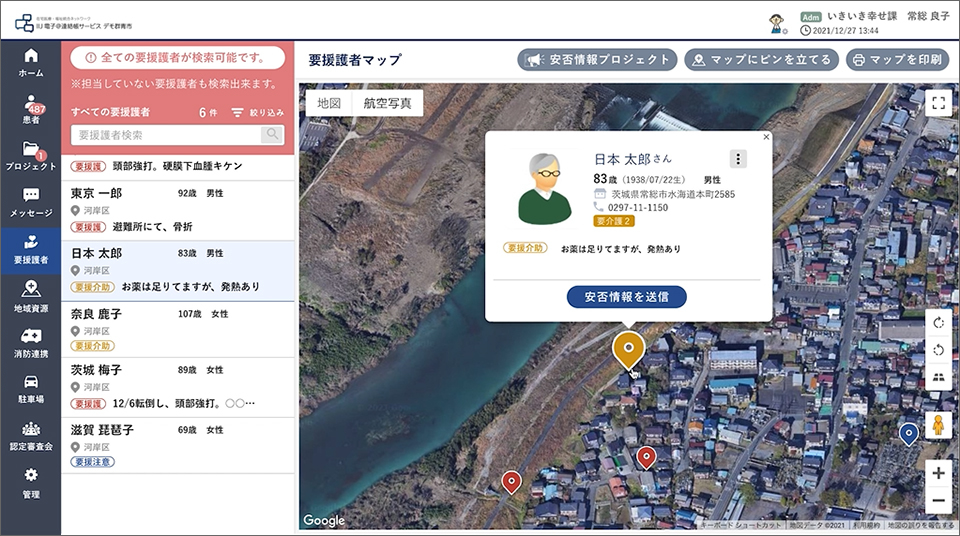
Task: Switch map to 航空写真 aerial view
Action: pyautogui.click(x=387, y=103)
